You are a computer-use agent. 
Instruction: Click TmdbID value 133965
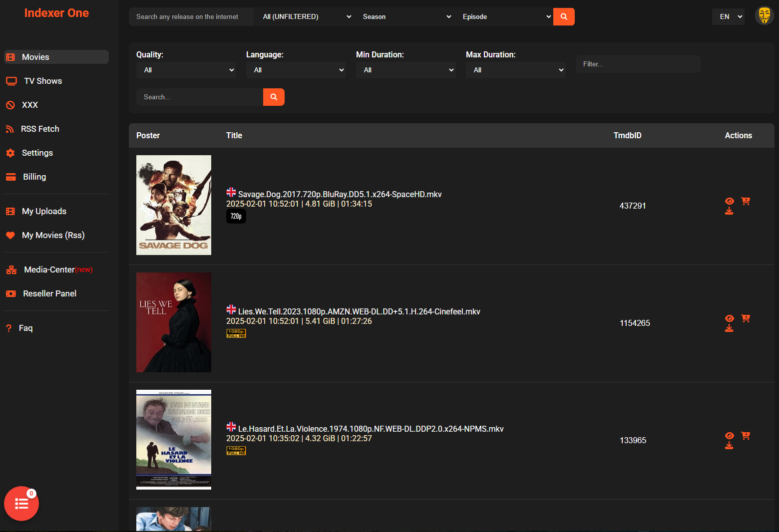[633, 440]
